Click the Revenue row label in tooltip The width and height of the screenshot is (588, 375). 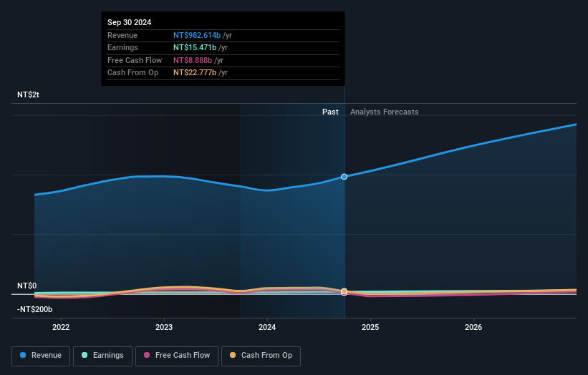[122, 35]
